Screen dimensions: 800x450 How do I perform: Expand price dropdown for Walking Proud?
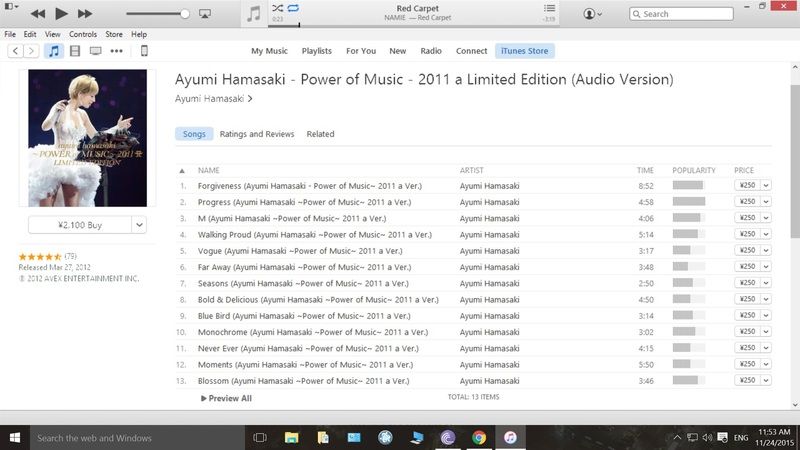tap(766, 234)
